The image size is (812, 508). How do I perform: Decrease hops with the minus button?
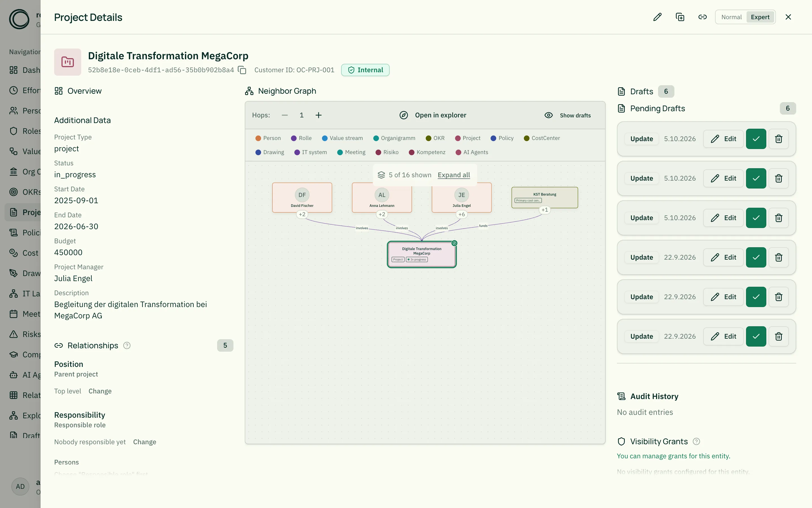pos(284,115)
